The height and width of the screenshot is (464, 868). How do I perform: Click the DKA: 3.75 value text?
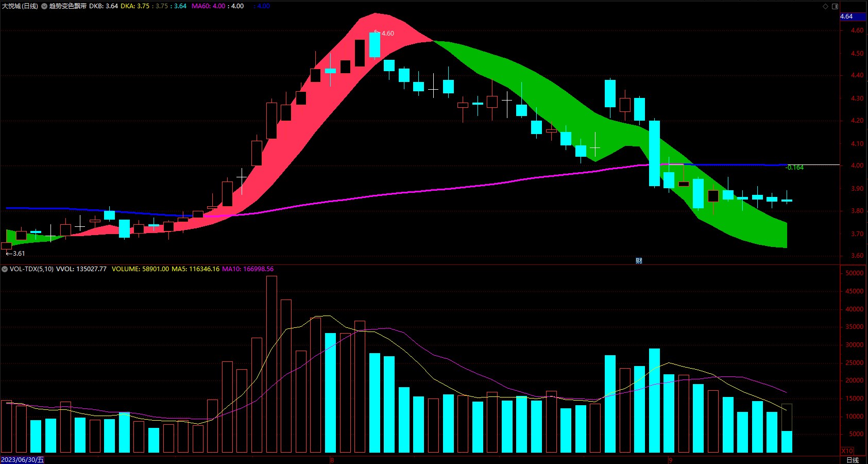135,6
